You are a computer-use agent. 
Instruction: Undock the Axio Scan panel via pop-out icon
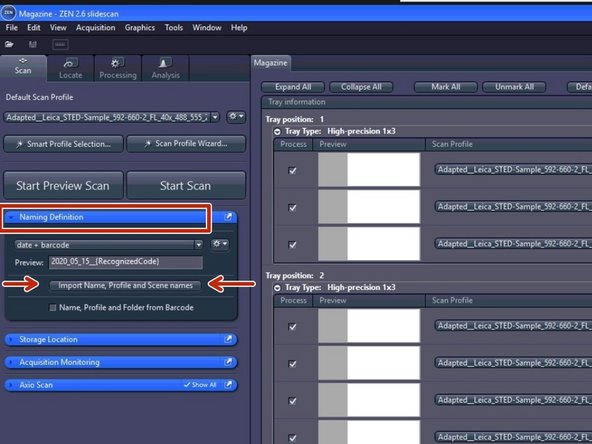point(228,384)
